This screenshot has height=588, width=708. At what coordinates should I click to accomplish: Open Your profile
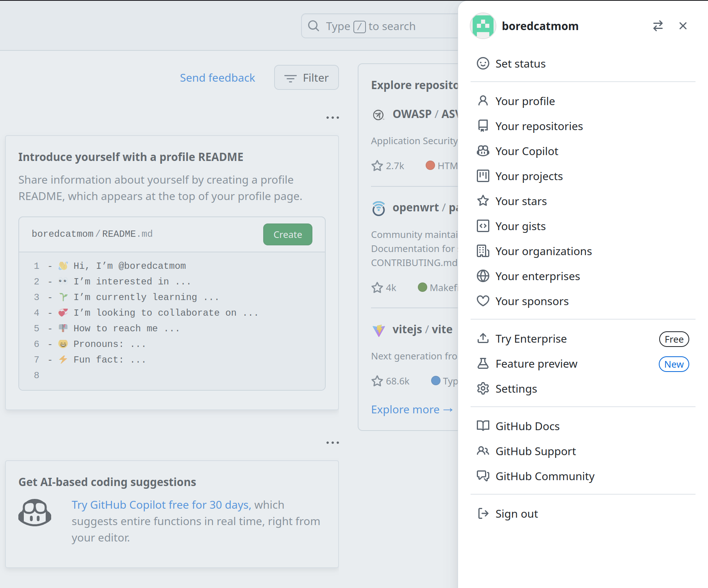click(x=583, y=101)
